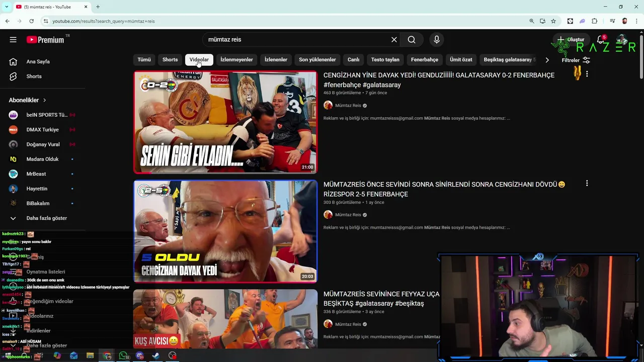Go back in browser history

pos(7,21)
